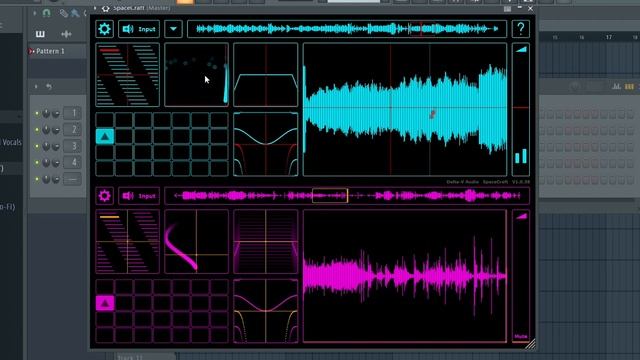The width and height of the screenshot is (640, 360).
Task: Click the magenta volume ramp icon
Action: pyautogui.click(x=521, y=216)
